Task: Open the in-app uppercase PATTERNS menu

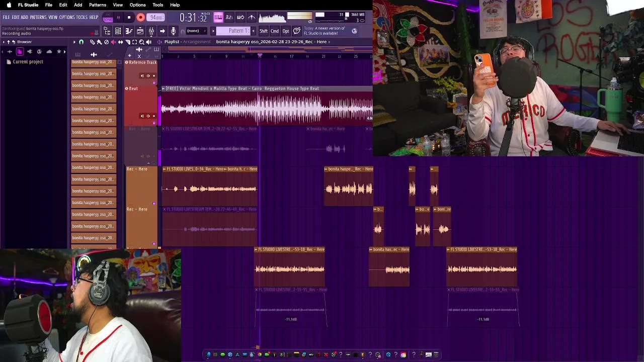Action: click(x=38, y=18)
